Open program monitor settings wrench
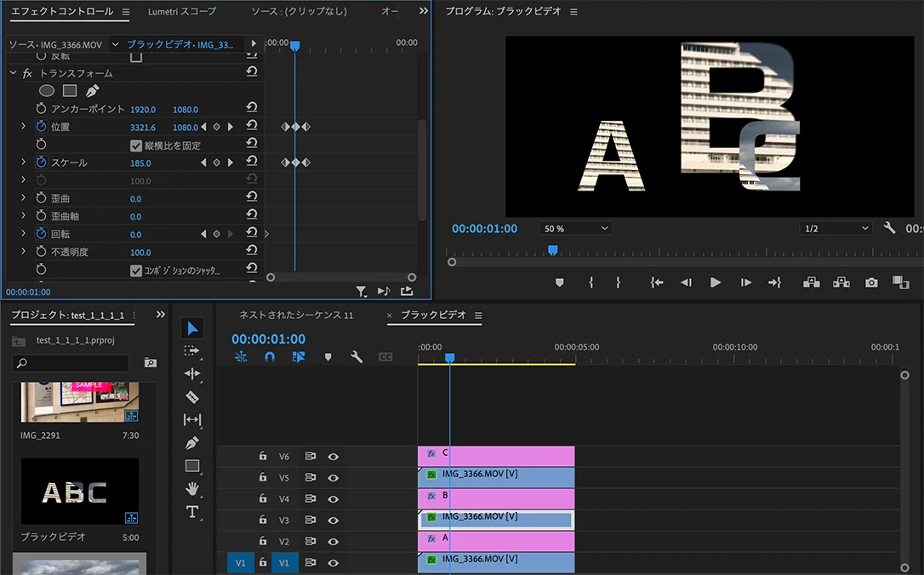The width and height of the screenshot is (924, 575). (889, 227)
